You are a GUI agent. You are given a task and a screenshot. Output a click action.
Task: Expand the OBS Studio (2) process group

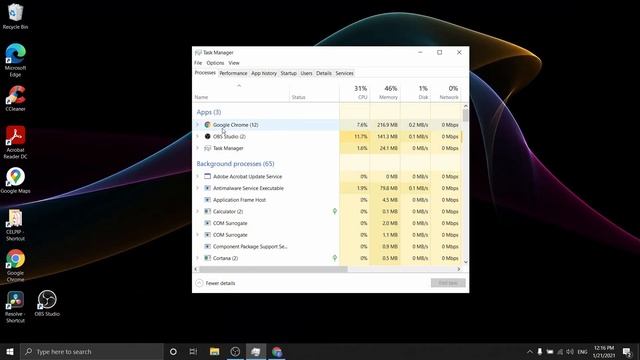[x=198, y=136]
